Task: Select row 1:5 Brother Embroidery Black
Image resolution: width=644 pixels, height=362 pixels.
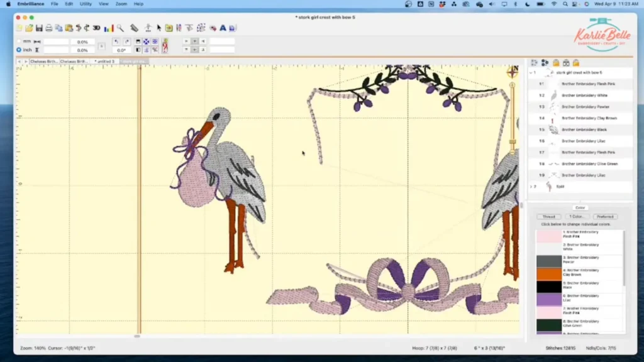Action: click(580, 129)
